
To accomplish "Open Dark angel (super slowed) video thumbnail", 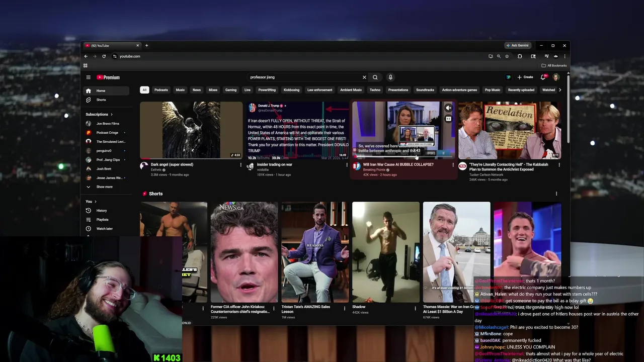I will [191, 130].
